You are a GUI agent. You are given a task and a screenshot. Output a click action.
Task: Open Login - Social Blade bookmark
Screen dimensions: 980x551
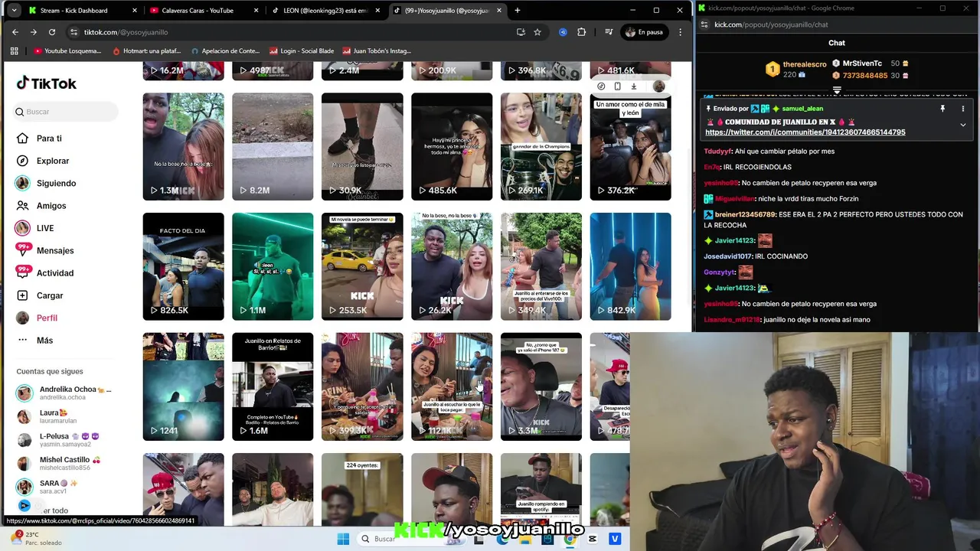(x=300, y=51)
